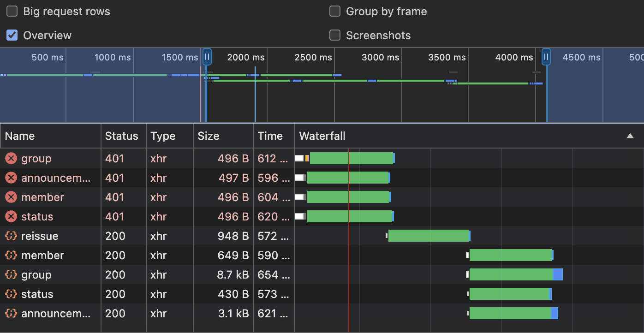Screen dimensions: 644x333
Task: Click the JSON icon beside the reissue request
Action: 11,236
